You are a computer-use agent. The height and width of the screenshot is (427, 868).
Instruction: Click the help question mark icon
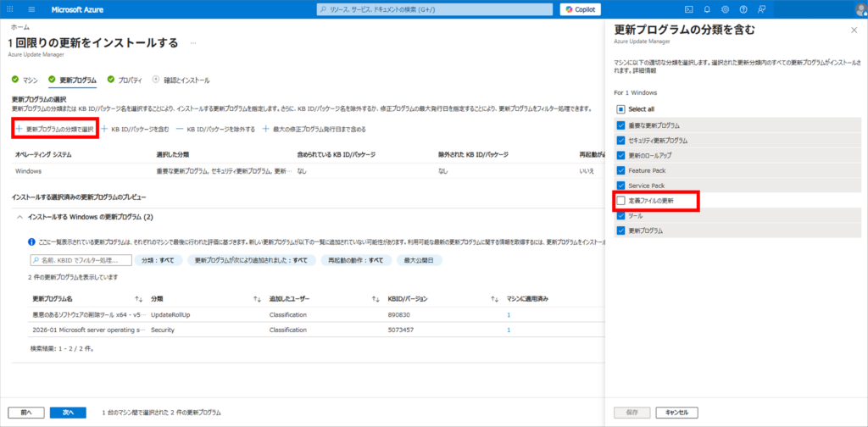[x=743, y=9]
